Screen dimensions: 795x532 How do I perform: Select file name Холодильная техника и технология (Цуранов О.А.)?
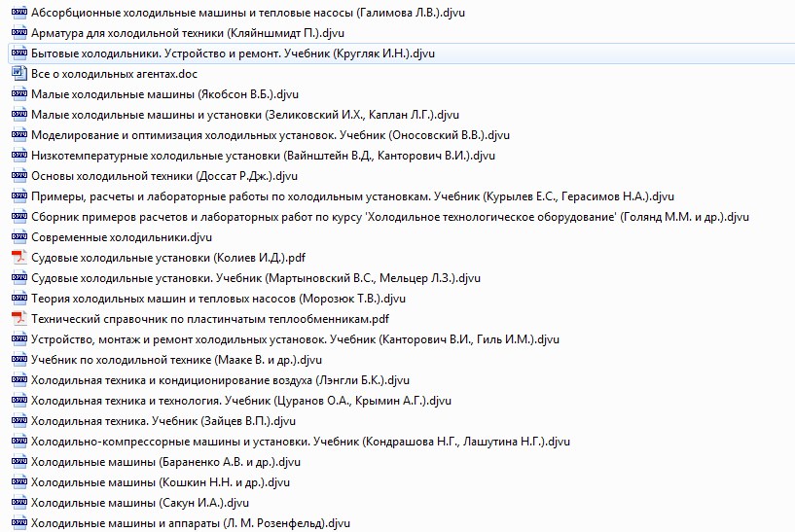point(241,401)
